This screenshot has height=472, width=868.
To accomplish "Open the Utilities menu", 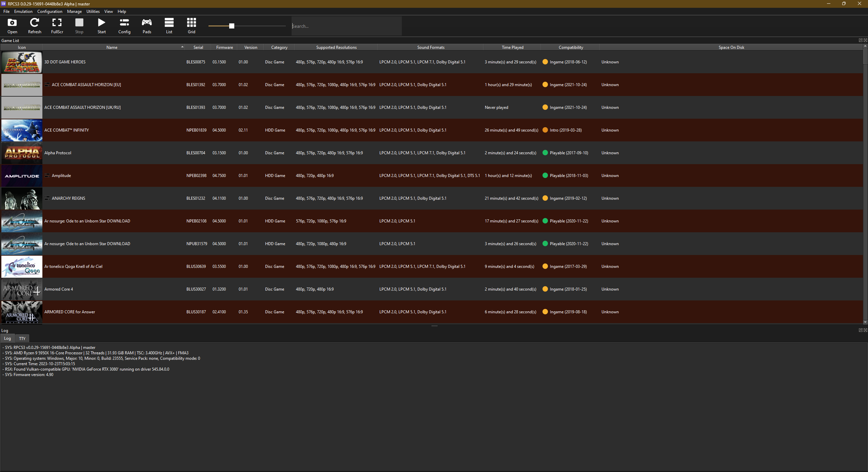I will [93, 12].
